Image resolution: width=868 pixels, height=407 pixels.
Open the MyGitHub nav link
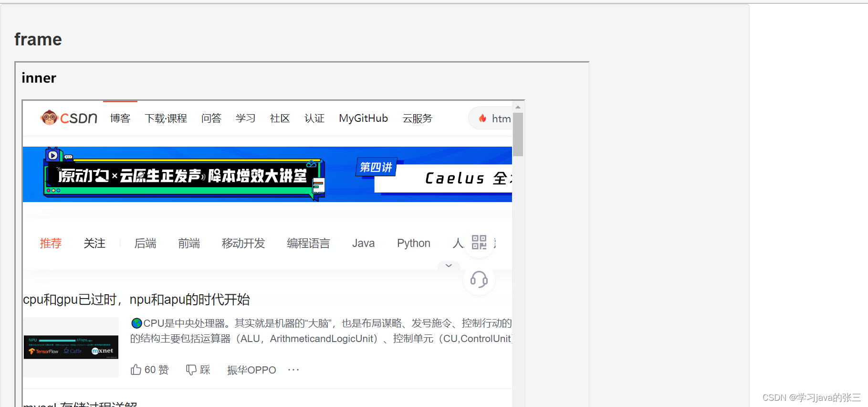click(x=364, y=118)
